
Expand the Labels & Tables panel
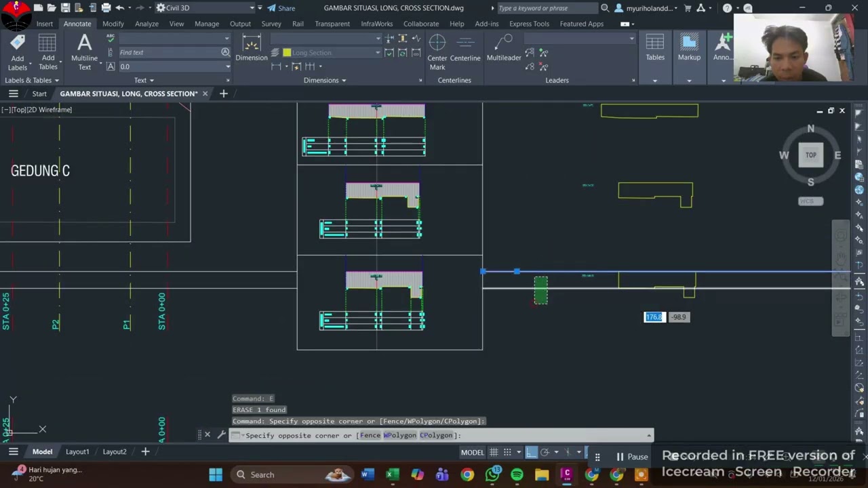tap(31, 80)
